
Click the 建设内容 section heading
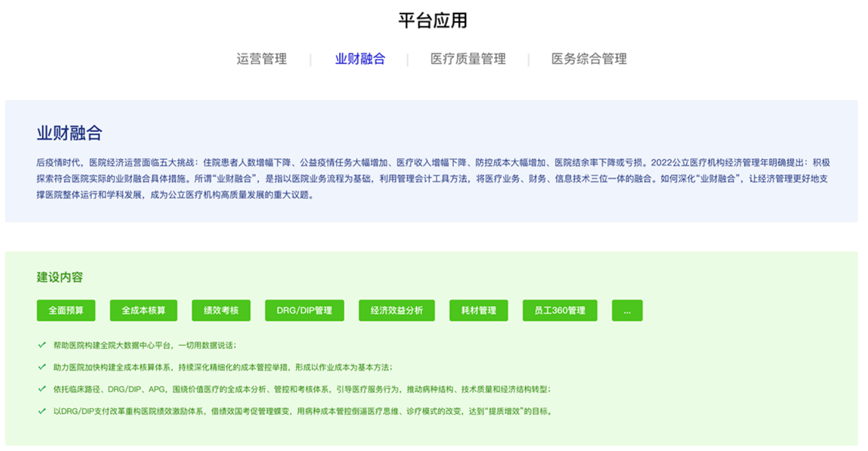[60, 277]
